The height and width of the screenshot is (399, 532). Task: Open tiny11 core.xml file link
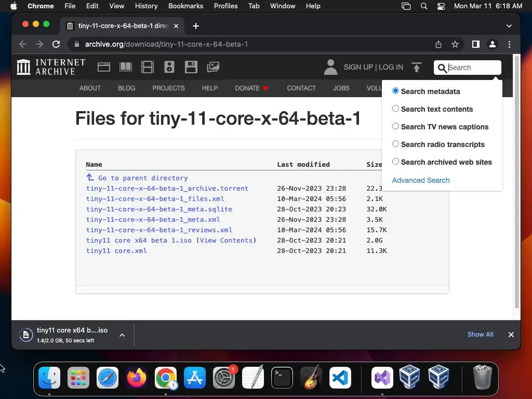[116, 251]
